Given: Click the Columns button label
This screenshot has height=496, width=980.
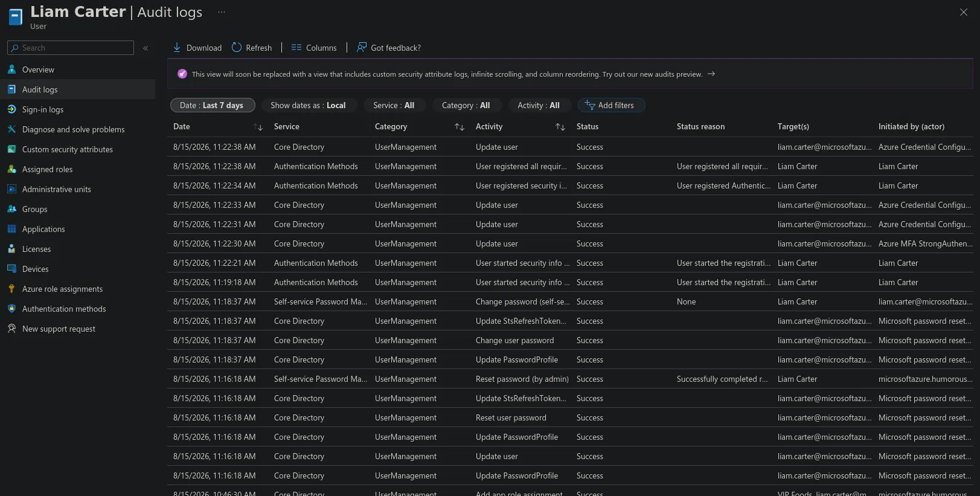Looking at the screenshot, I should click(321, 48).
